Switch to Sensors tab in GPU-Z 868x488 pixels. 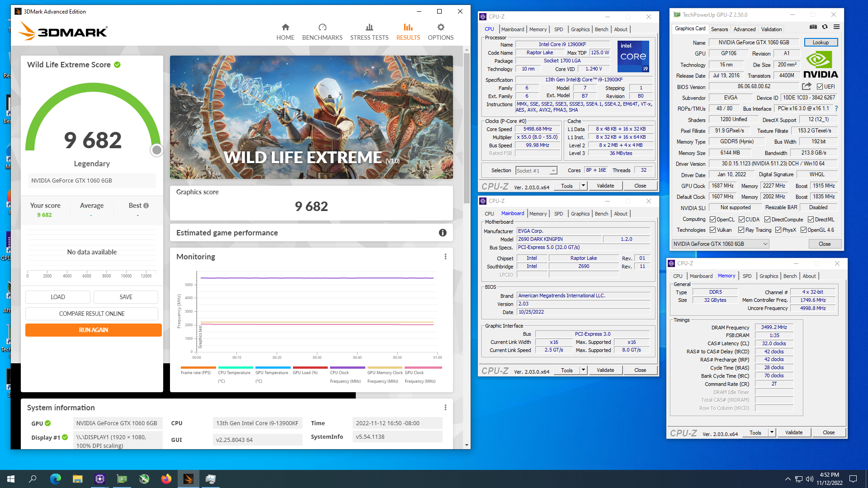click(x=719, y=29)
